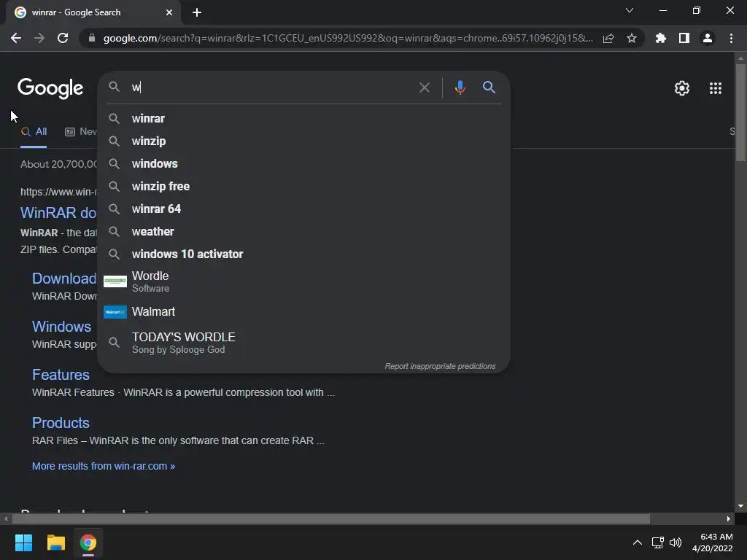Open the Chrome profile avatar
Viewport: 747px width, 560px height.
[x=708, y=38]
